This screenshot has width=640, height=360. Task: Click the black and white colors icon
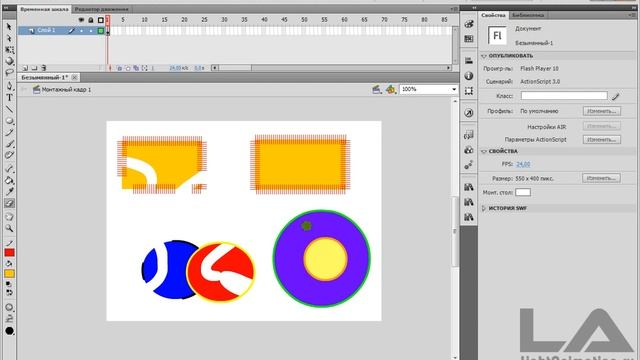point(9,284)
